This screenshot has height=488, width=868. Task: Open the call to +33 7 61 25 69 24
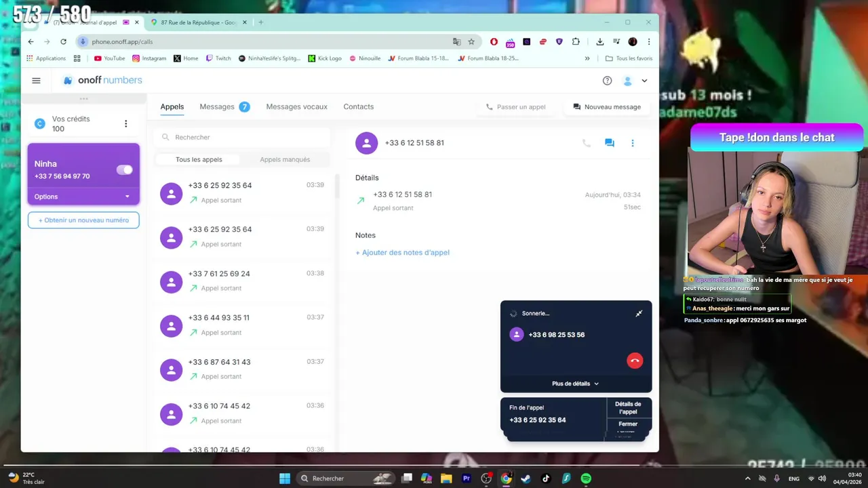click(242, 281)
